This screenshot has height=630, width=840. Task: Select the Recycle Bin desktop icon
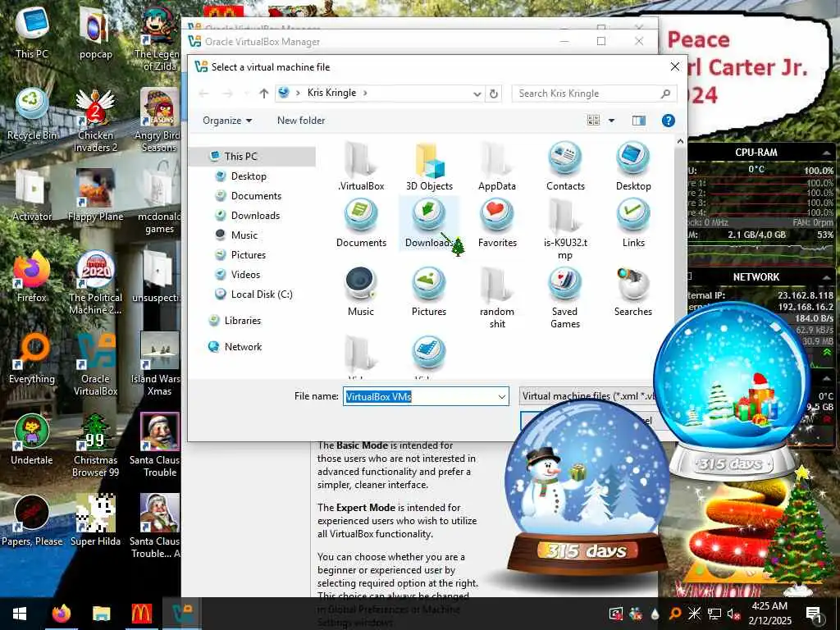pyautogui.click(x=32, y=115)
